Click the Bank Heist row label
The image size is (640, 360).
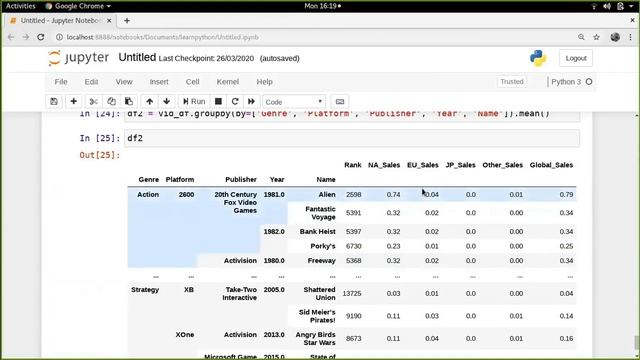(x=318, y=231)
